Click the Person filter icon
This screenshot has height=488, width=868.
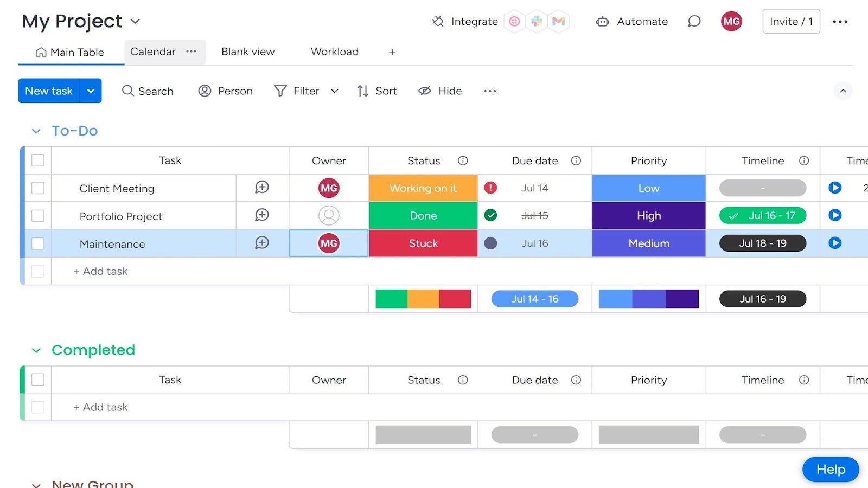[x=205, y=91]
